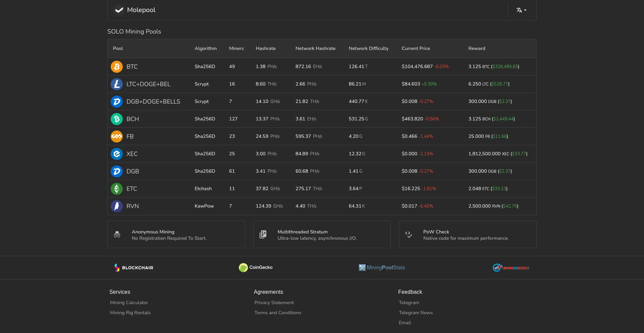Open the DGB+DOGE+BELLS pool row

(153, 102)
